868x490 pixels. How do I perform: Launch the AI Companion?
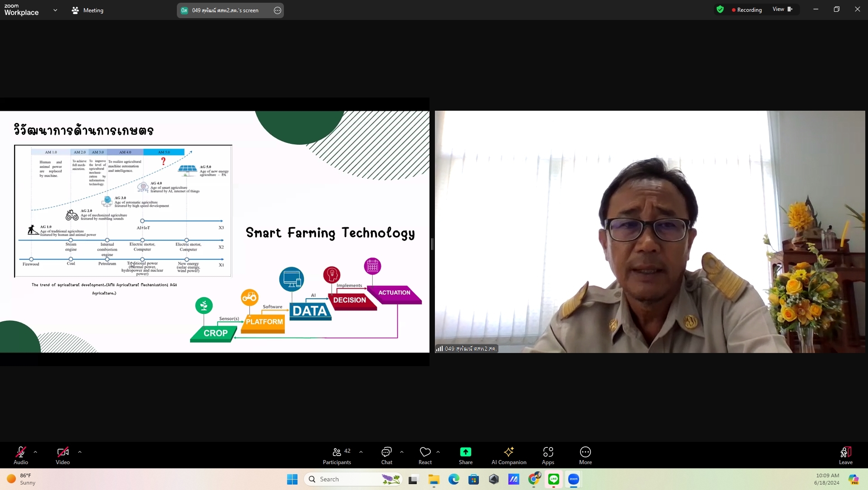[509, 455]
